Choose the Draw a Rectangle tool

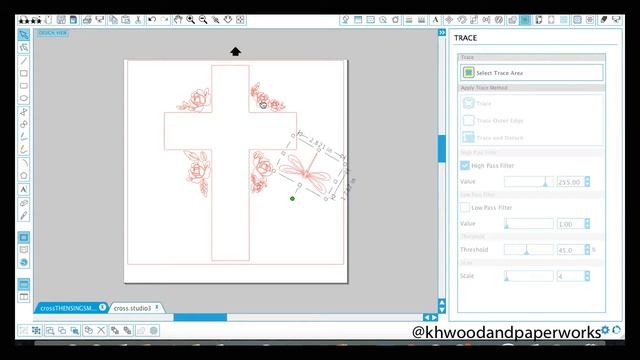click(24, 73)
